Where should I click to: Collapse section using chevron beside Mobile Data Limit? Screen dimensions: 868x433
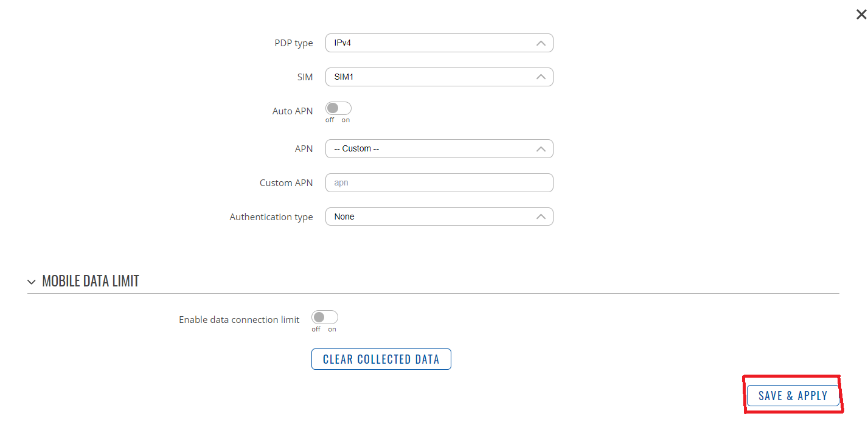coord(32,282)
